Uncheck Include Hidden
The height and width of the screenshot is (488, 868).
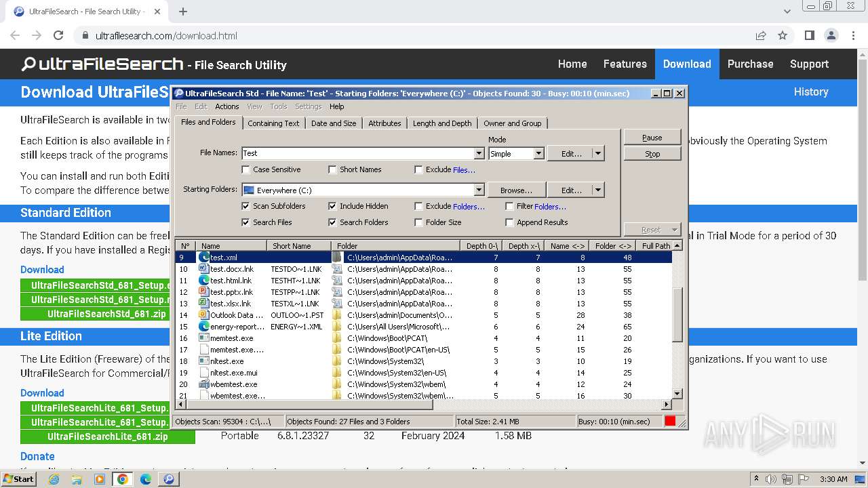[332, 206]
